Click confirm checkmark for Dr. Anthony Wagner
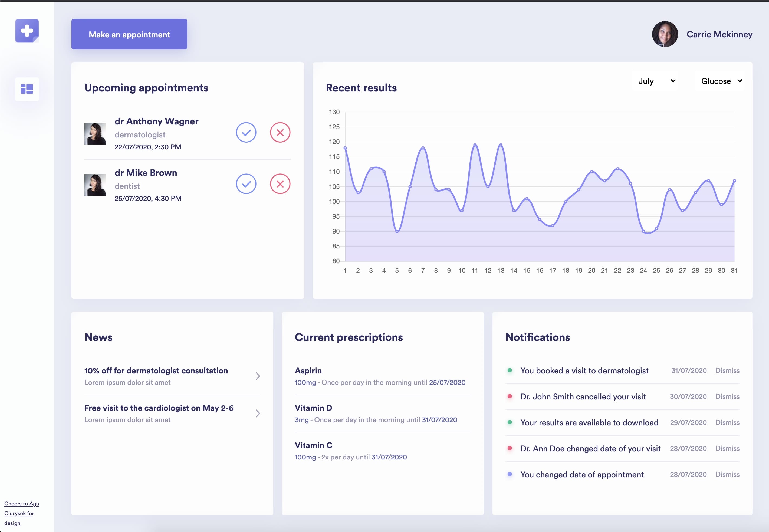Image resolution: width=769 pixels, height=532 pixels. pos(247,132)
